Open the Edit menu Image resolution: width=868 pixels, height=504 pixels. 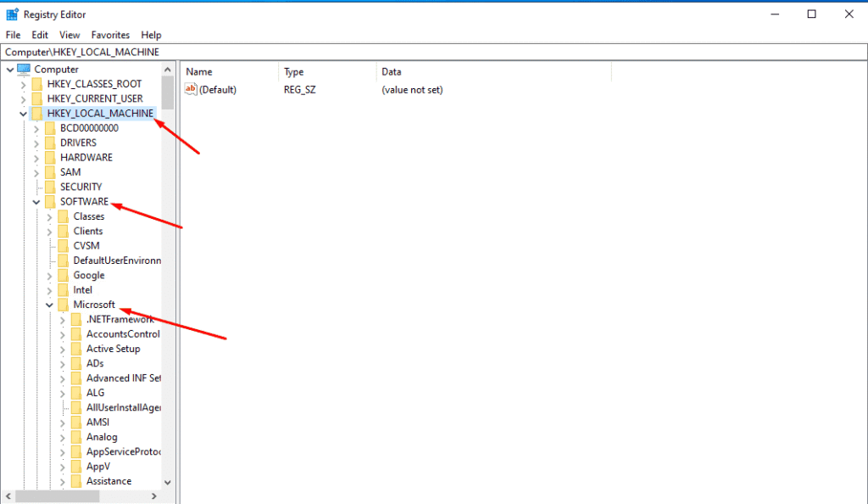click(40, 35)
